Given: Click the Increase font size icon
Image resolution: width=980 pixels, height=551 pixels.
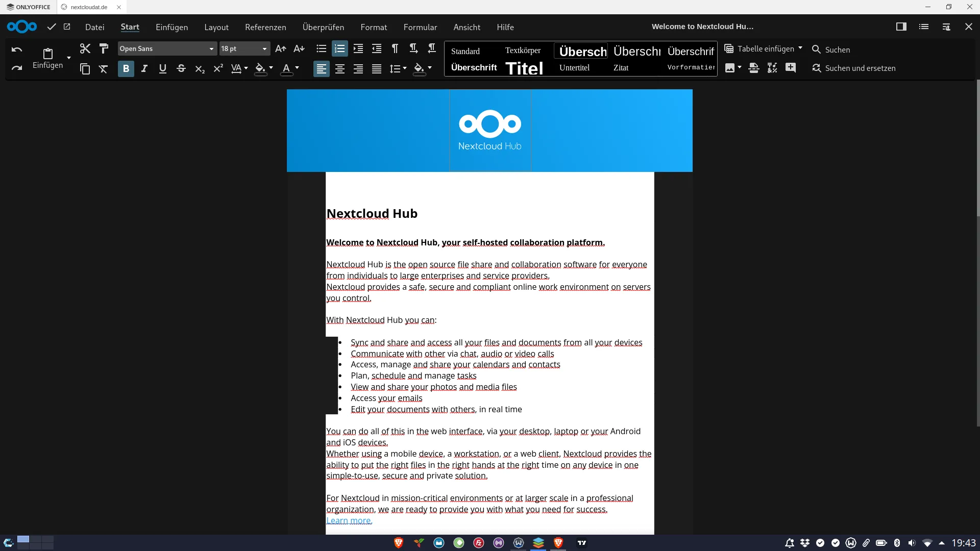Looking at the screenshot, I should (280, 48).
